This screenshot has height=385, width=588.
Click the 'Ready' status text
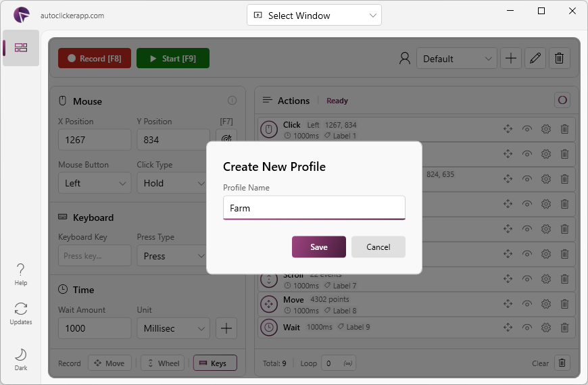337,101
